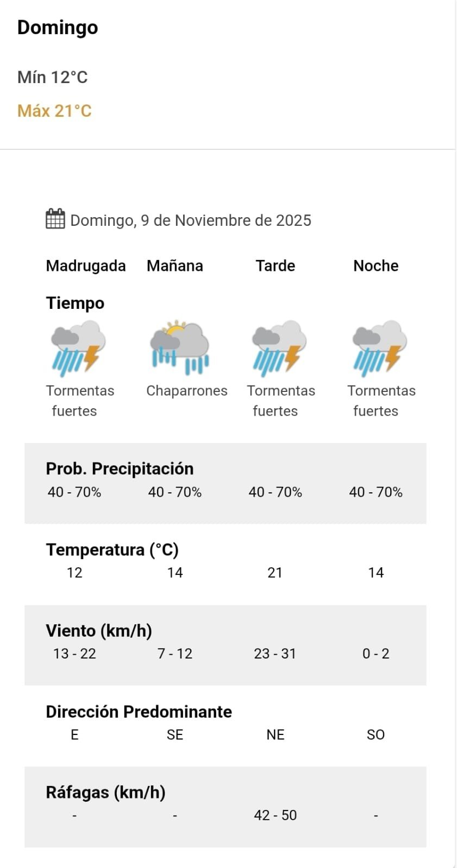Screen dimensions: 457x868
Task: Click the calendar icon beside the date
Action: pyautogui.click(x=55, y=219)
